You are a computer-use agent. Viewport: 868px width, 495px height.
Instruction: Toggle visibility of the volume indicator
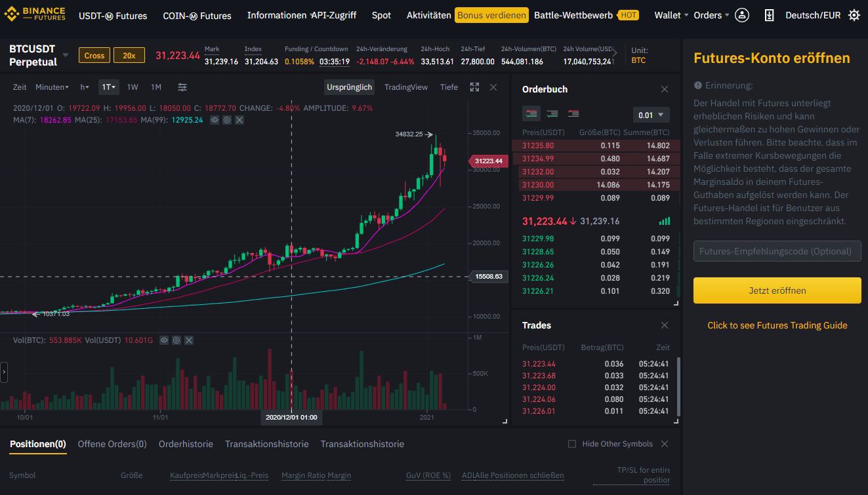(x=163, y=340)
